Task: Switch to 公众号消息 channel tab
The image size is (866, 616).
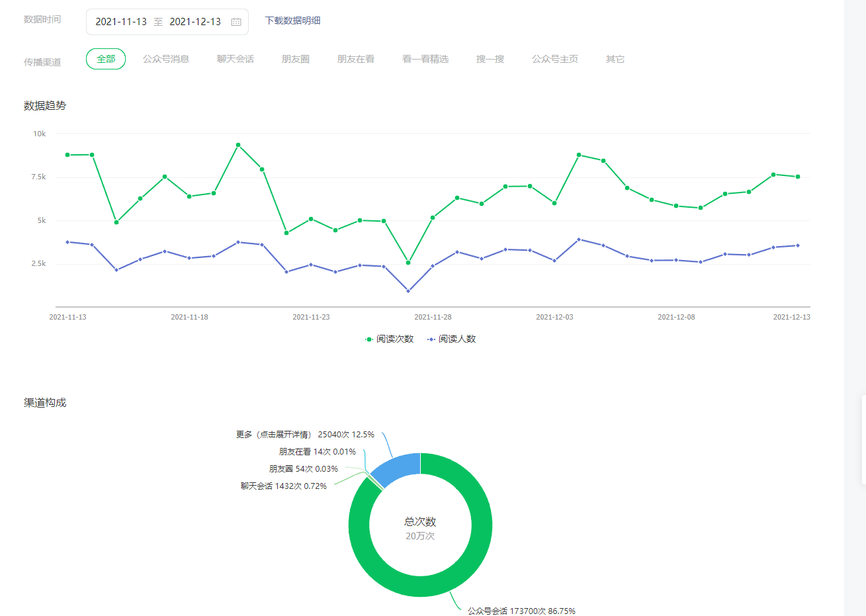Action: pos(166,59)
